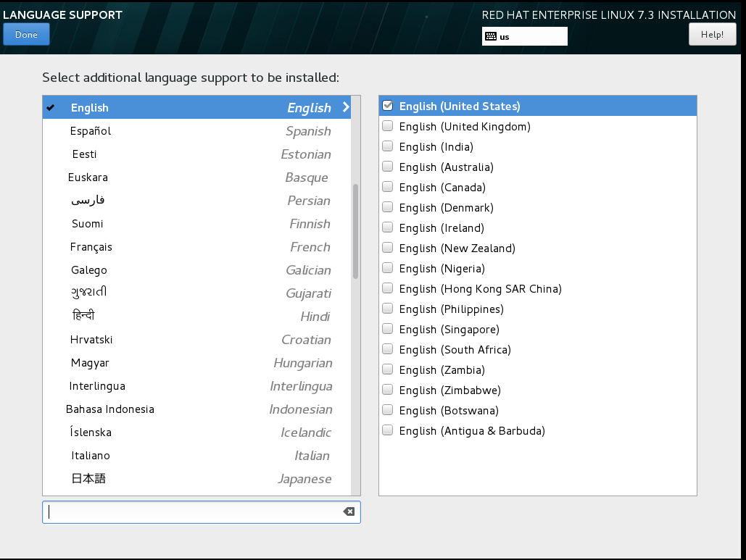Viewport: 746px width, 560px height.
Task: Enable English (Antigua & Barbuda) checkbox
Action: [x=388, y=430]
